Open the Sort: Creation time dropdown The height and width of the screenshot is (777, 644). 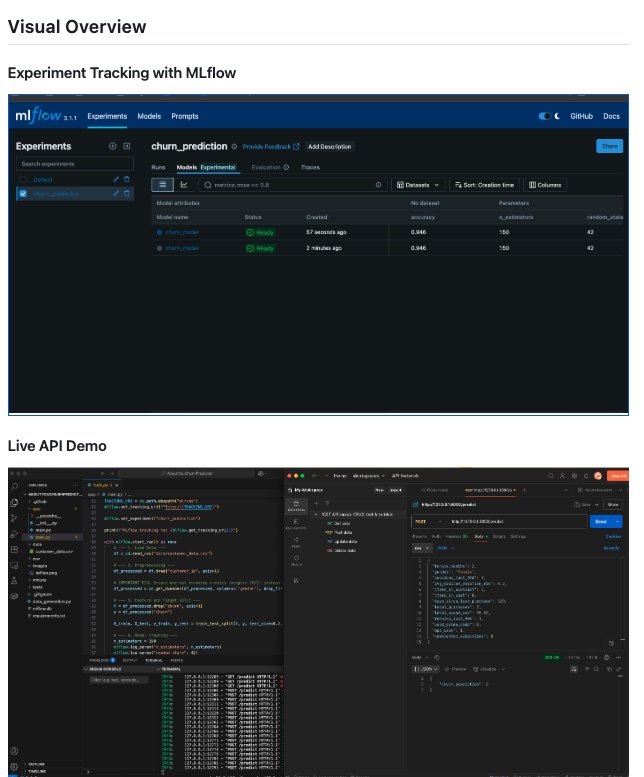[x=484, y=185]
